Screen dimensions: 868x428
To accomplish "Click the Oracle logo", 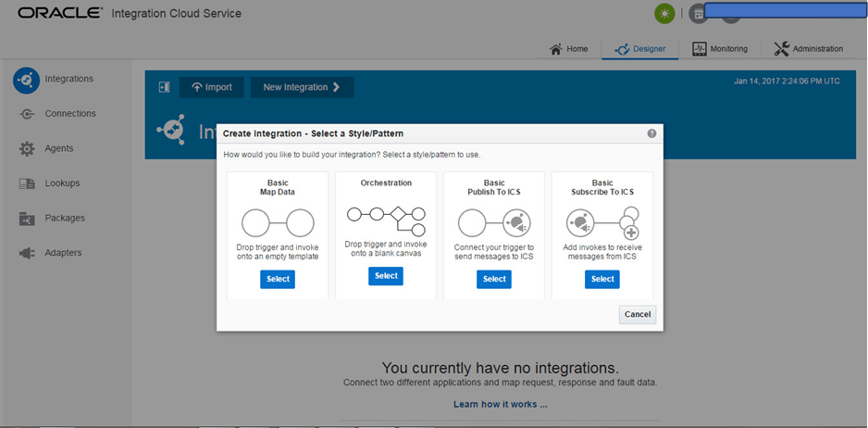I will (60, 13).
